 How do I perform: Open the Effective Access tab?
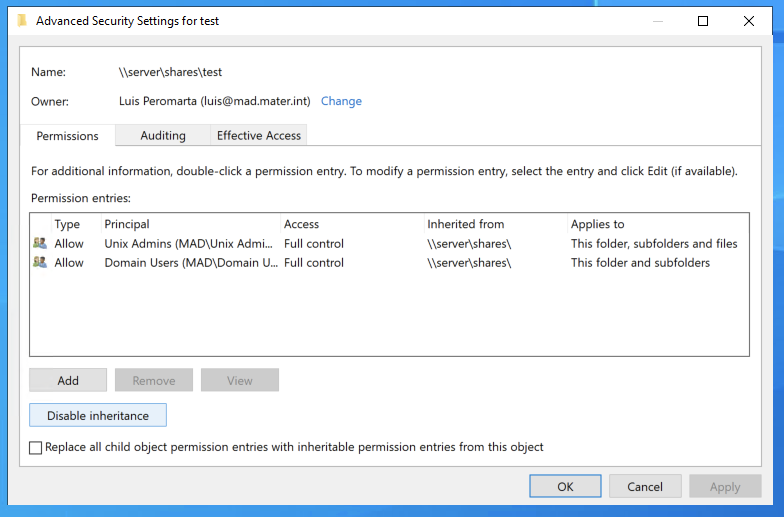[x=259, y=136]
